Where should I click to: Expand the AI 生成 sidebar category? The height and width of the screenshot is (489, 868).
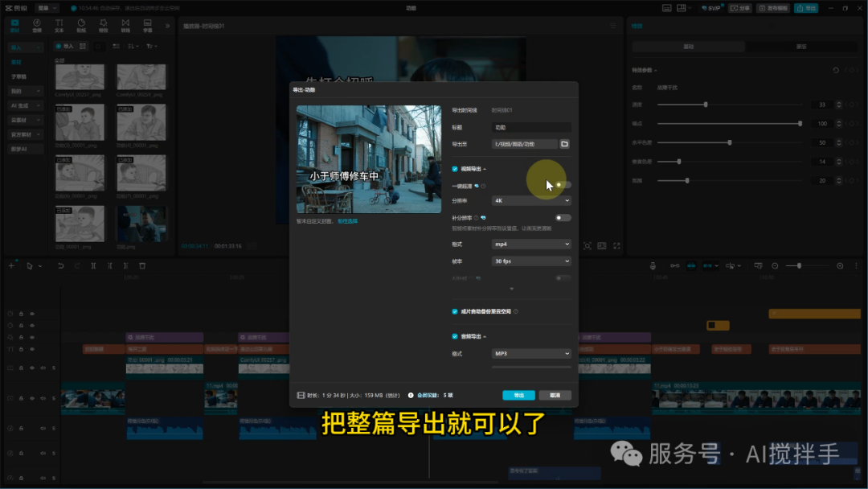pyautogui.click(x=26, y=105)
